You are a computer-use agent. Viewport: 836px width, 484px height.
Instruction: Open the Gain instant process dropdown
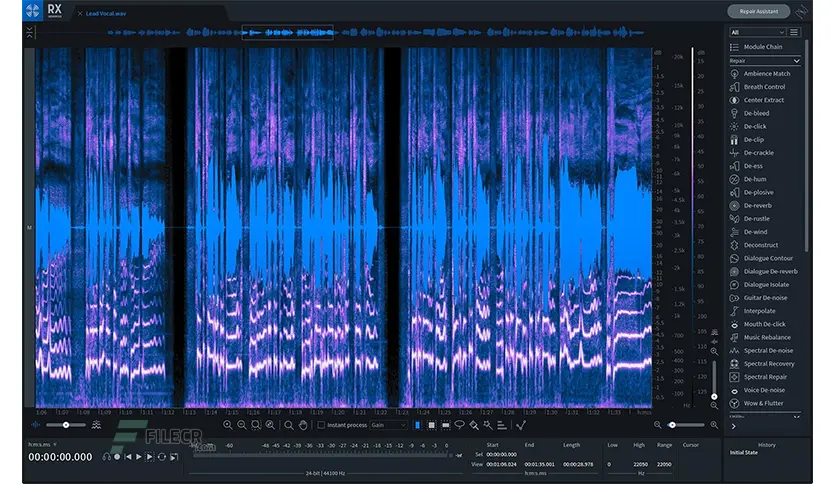[389, 425]
